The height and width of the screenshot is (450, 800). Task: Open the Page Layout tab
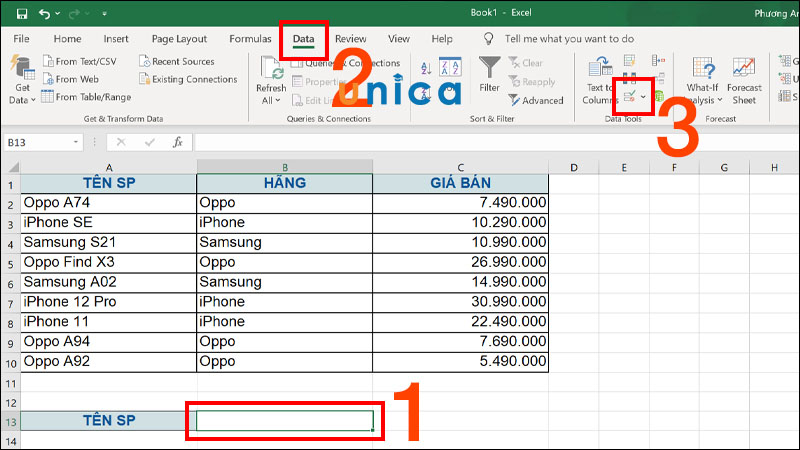179,39
